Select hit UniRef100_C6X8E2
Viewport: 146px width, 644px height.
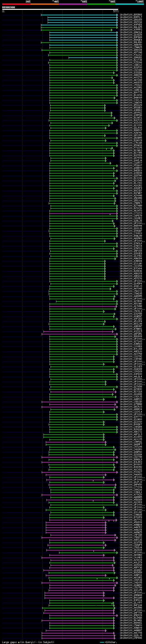pyautogui.click(x=131, y=218)
